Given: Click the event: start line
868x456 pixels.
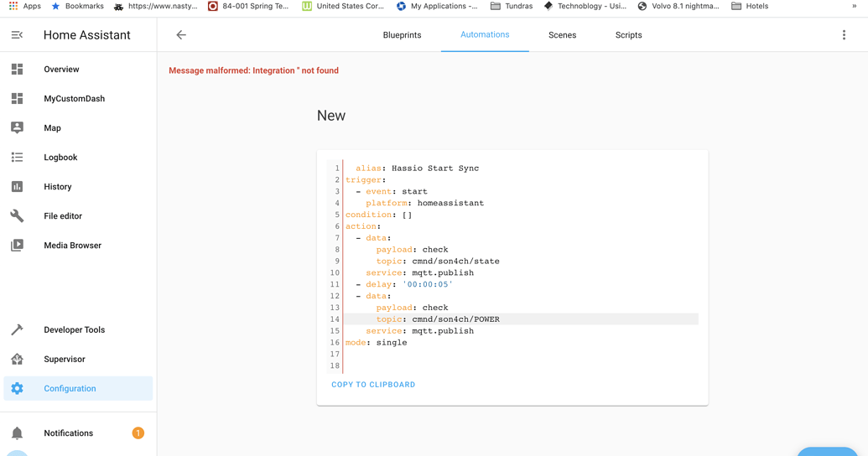Looking at the screenshot, I should click(392, 191).
